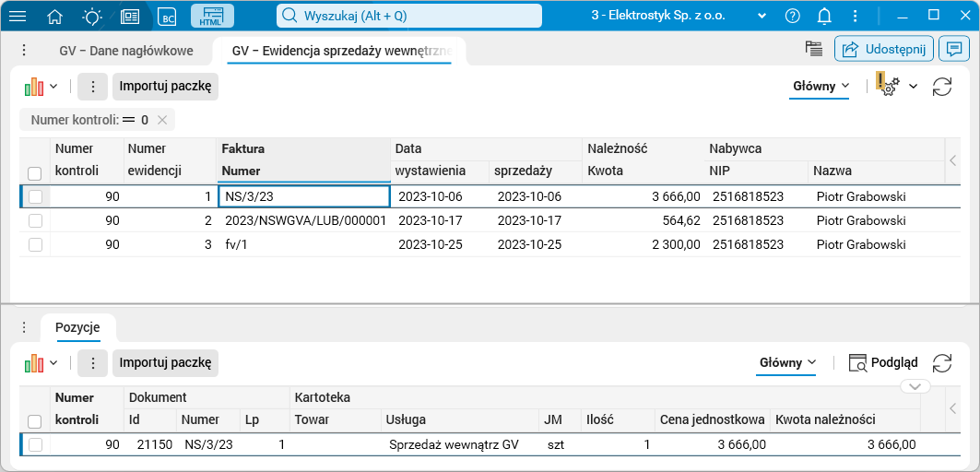Select cell 2023/NSWGVA/LUB/000001
This screenshot has width=980, height=472.
point(304,220)
